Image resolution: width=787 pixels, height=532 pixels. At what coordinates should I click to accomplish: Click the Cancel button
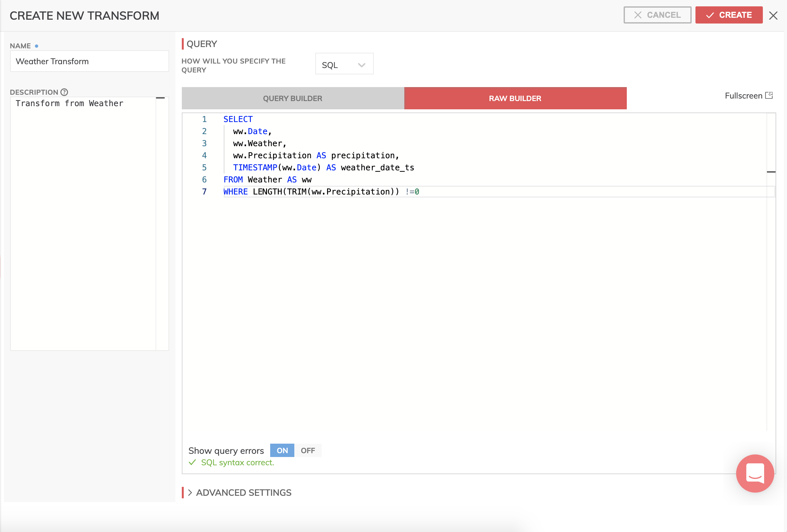point(657,15)
